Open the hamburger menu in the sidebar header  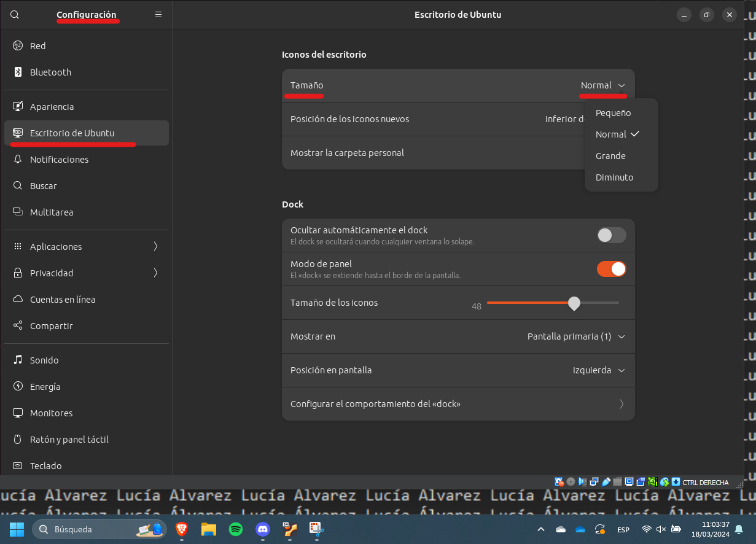[x=158, y=15]
